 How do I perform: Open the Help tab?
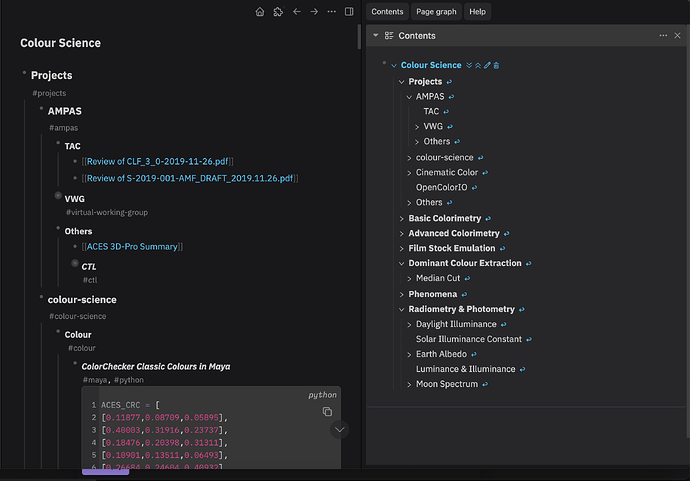(x=477, y=11)
